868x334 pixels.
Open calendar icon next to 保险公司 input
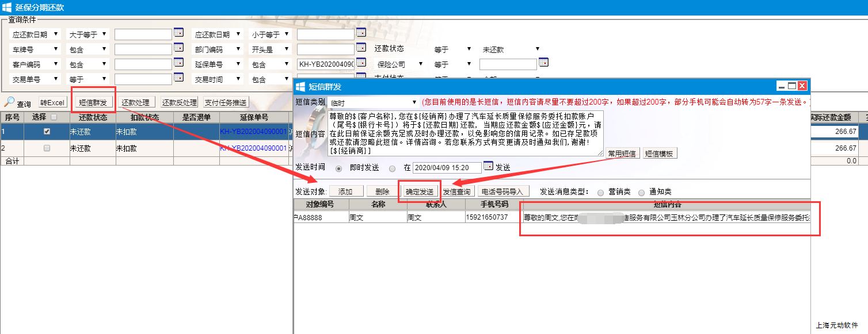543,62
